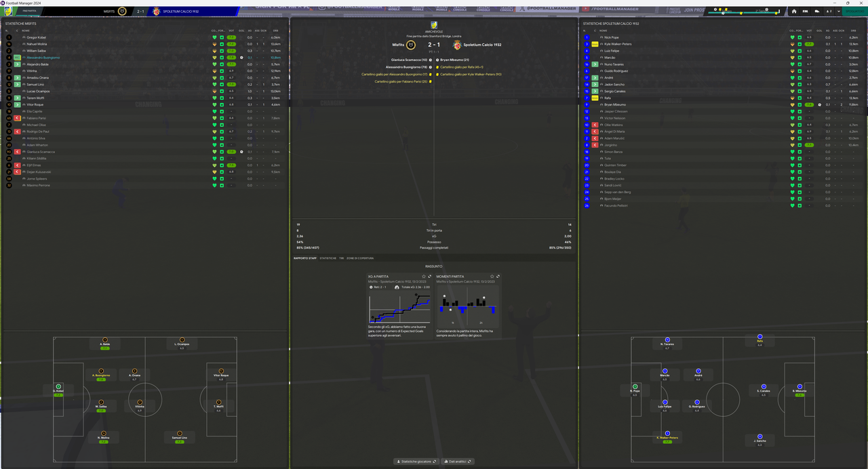This screenshot has height=469, width=868.
Task: Click Sergio Canales in Spoletium stats list
Action: (615, 91)
